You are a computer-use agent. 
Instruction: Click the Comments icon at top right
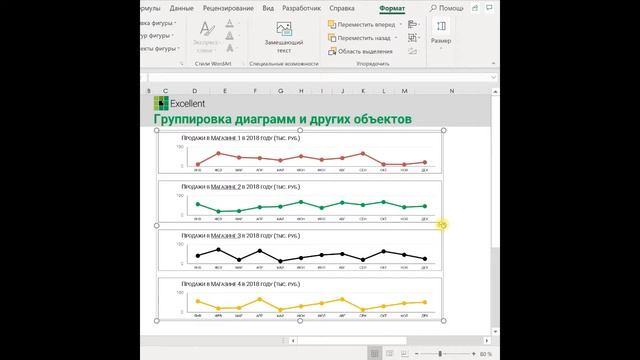(x=489, y=8)
